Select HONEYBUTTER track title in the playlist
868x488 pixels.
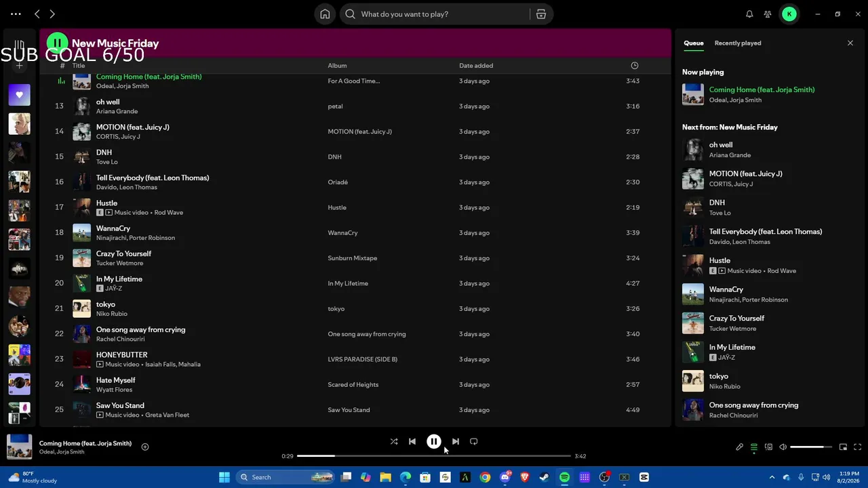[122, 354]
